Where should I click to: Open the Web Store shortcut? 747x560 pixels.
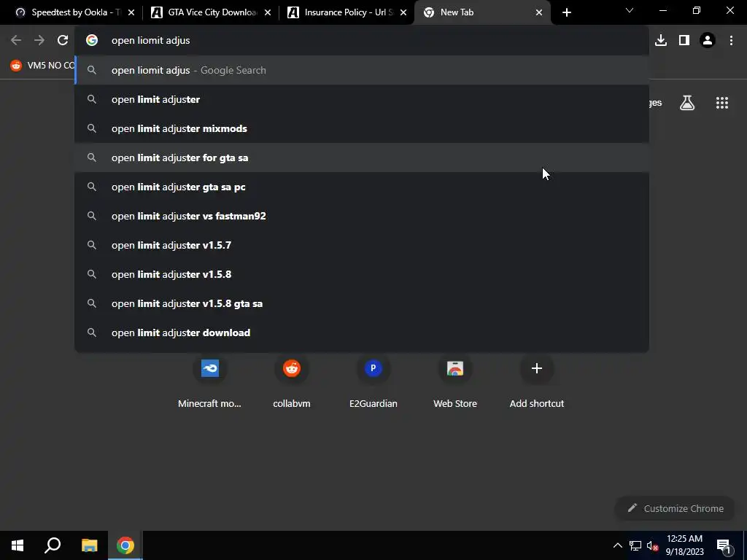click(455, 384)
